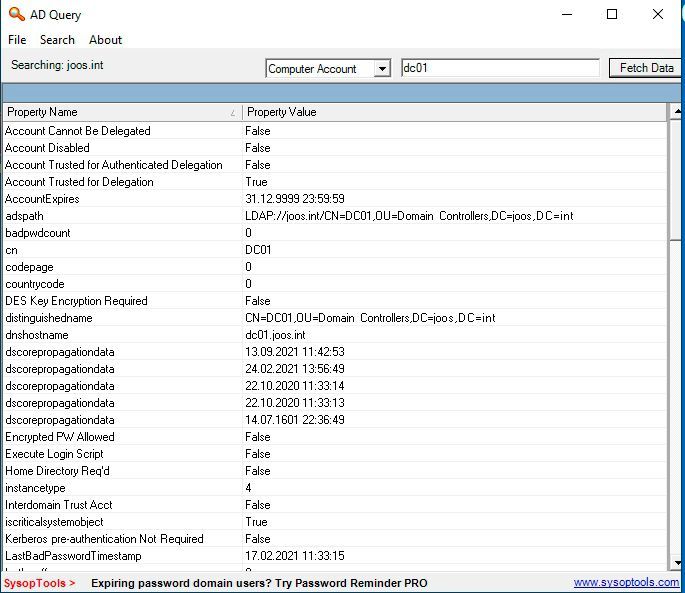Click the CN=DC01,OU=Domain Controllers distinguishedname value

(x=370, y=318)
